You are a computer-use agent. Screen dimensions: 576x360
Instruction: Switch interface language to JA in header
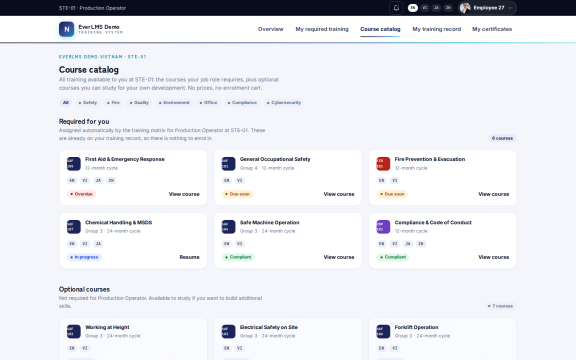point(436,8)
